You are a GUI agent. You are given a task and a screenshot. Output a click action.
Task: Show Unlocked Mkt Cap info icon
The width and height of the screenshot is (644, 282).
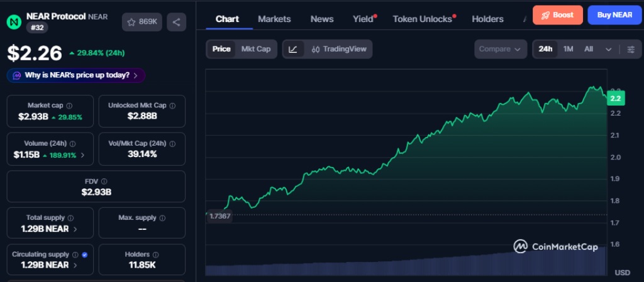172,106
